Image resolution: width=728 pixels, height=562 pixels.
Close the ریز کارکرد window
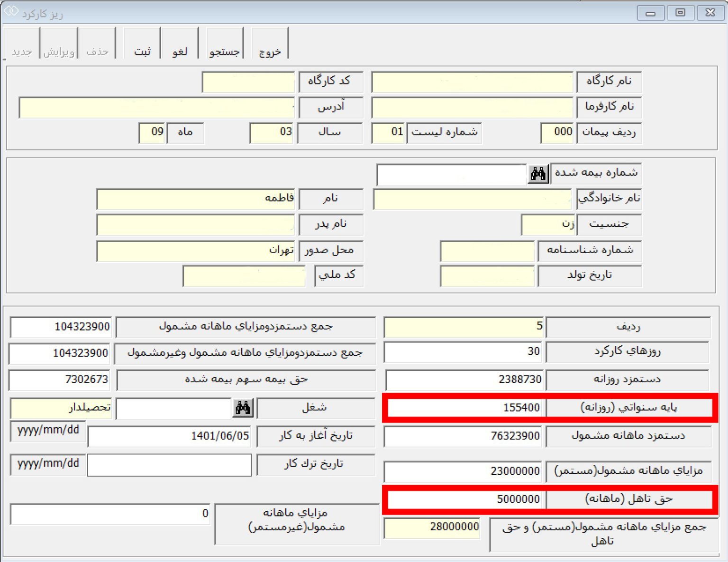click(x=710, y=13)
